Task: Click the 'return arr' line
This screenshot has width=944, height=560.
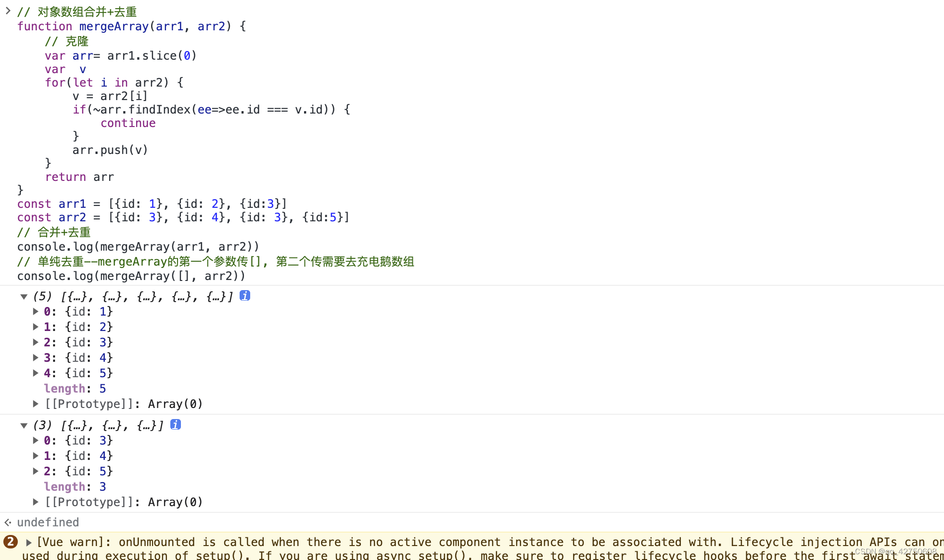Action: pos(79,177)
